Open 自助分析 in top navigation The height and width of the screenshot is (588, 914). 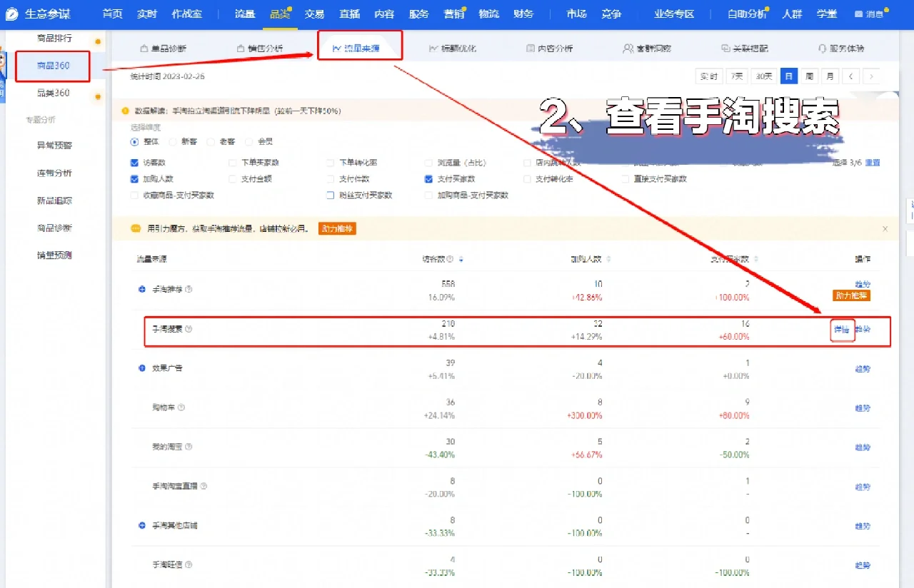click(748, 14)
